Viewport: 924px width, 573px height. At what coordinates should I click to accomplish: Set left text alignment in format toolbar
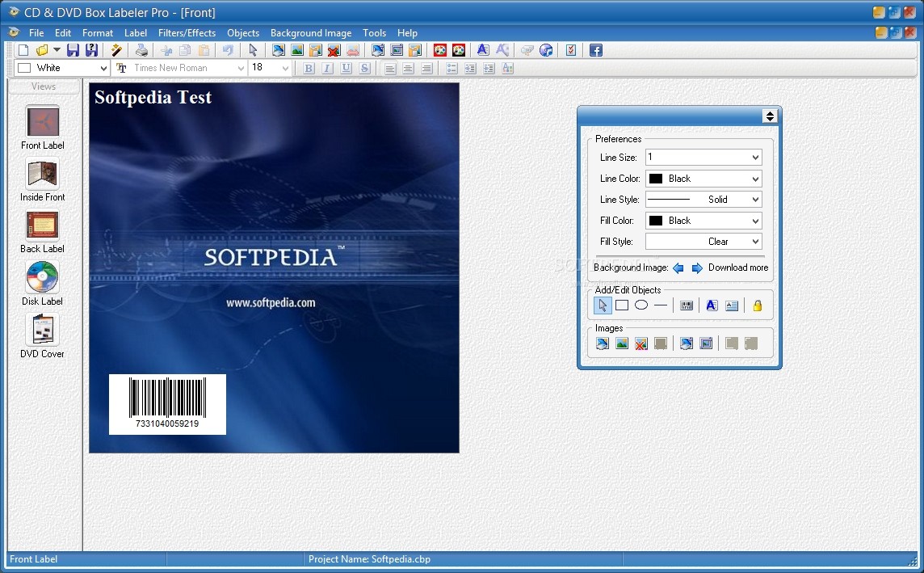pos(389,69)
